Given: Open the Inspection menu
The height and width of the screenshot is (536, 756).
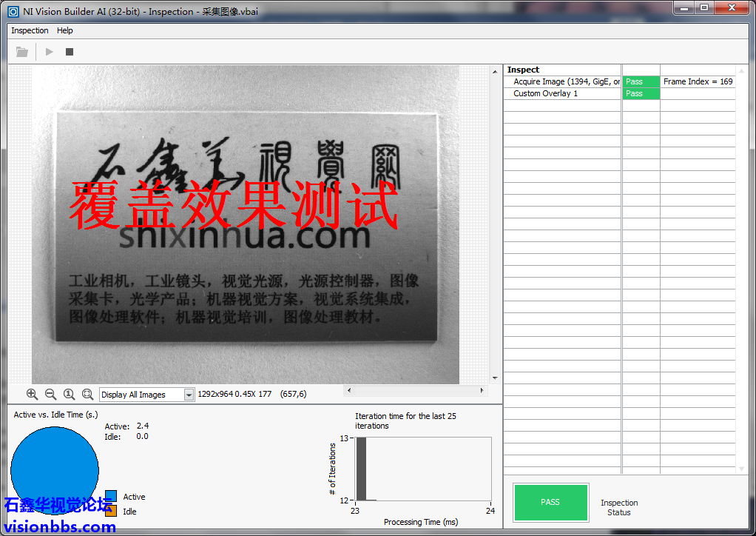Looking at the screenshot, I should point(30,30).
